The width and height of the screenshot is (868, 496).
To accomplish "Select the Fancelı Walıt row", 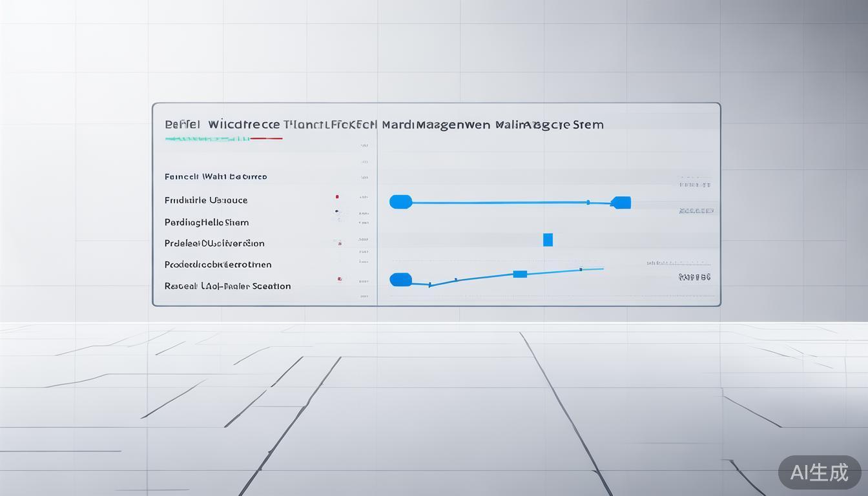I will pos(216,176).
